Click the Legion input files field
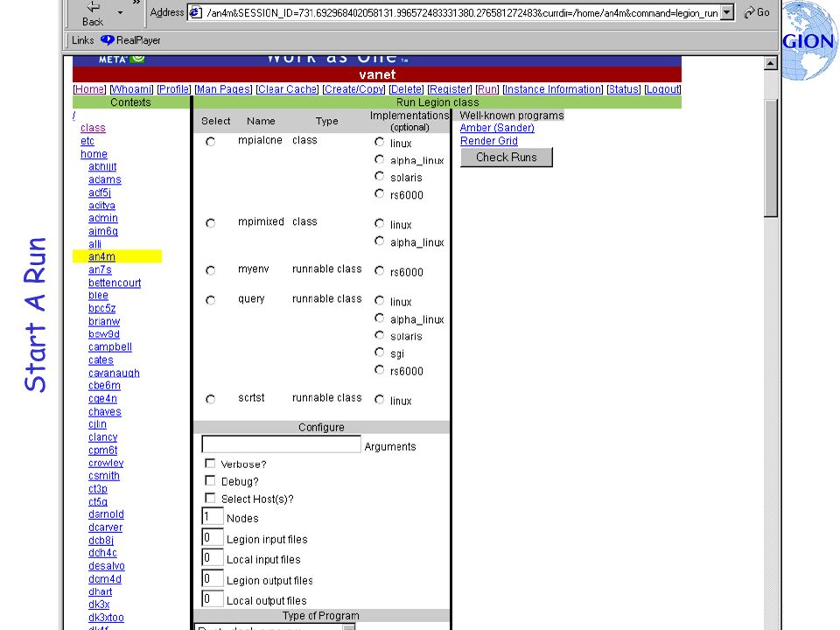840x630 pixels. pyautogui.click(x=212, y=537)
